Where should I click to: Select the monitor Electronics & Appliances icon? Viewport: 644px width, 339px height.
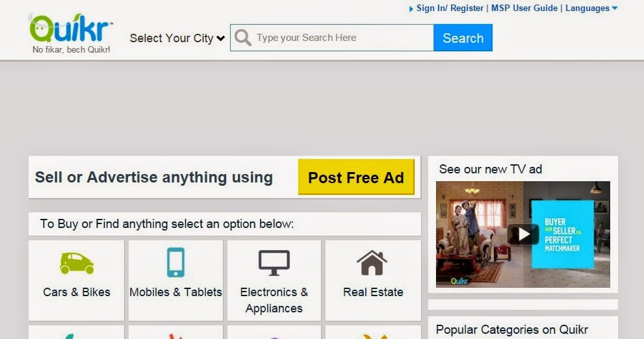[x=274, y=262]
